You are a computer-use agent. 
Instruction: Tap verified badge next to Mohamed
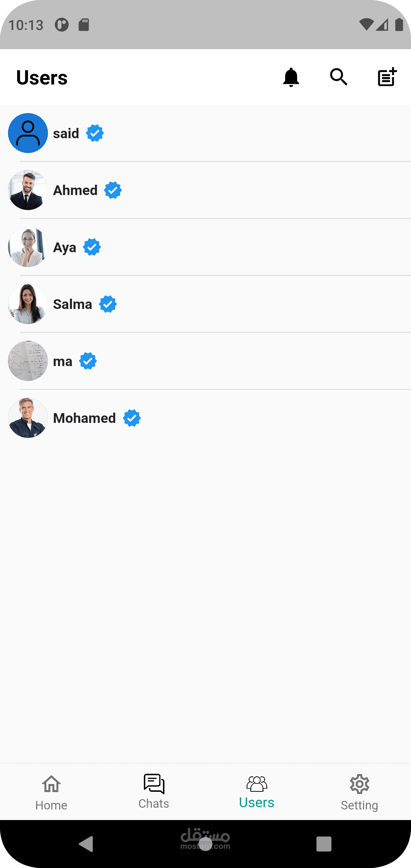[132, 418]
